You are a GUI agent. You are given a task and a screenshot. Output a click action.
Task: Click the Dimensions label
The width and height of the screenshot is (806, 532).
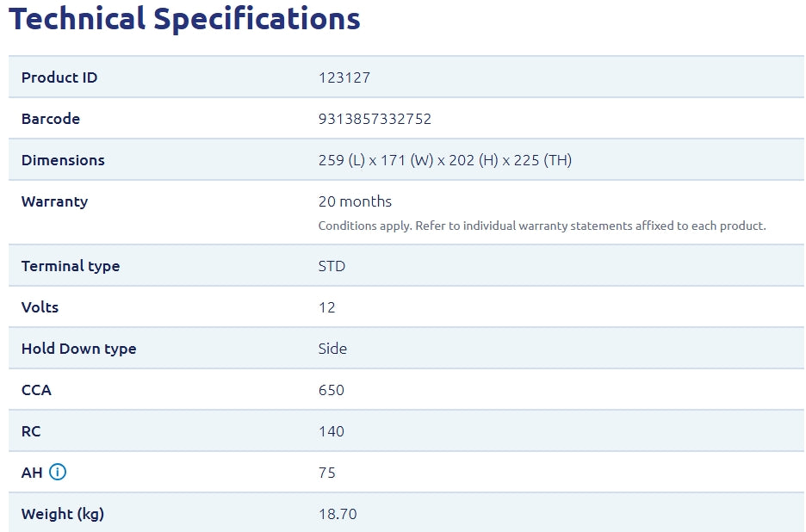[x=63, y=160]
